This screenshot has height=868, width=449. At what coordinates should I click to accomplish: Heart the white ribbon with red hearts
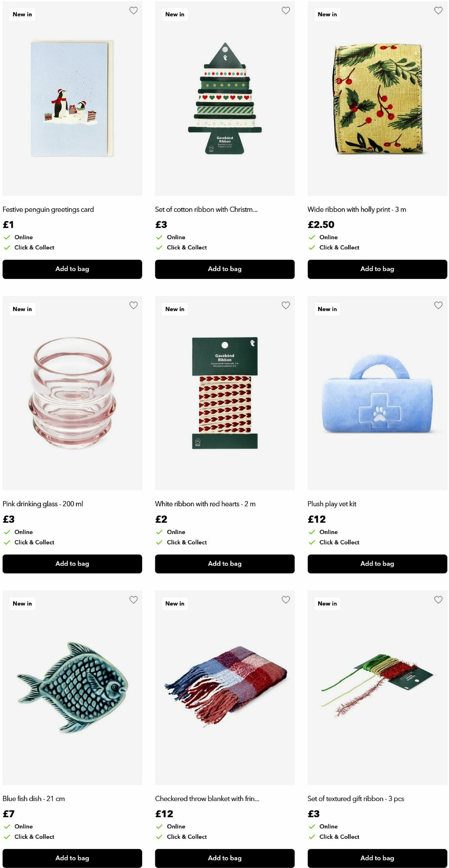coord(286,305)
